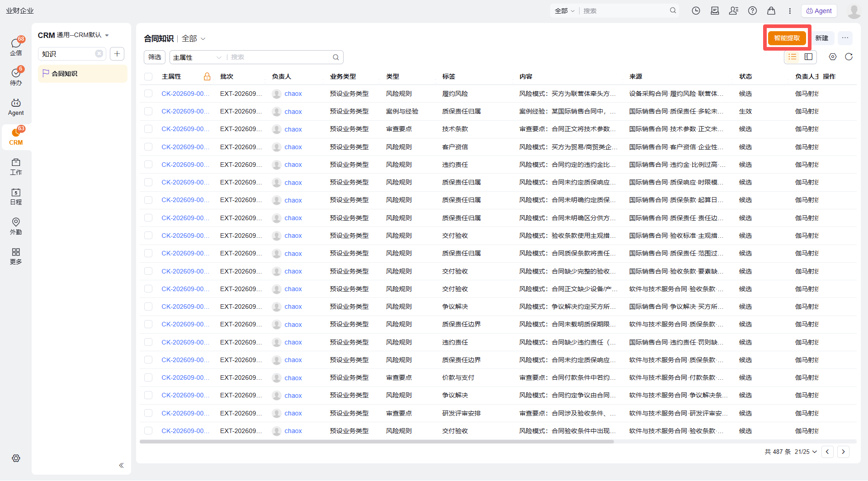This screenshot has height=481, width=868.
Task: Check the row tagged 履约风险
Action: point(148,94)
